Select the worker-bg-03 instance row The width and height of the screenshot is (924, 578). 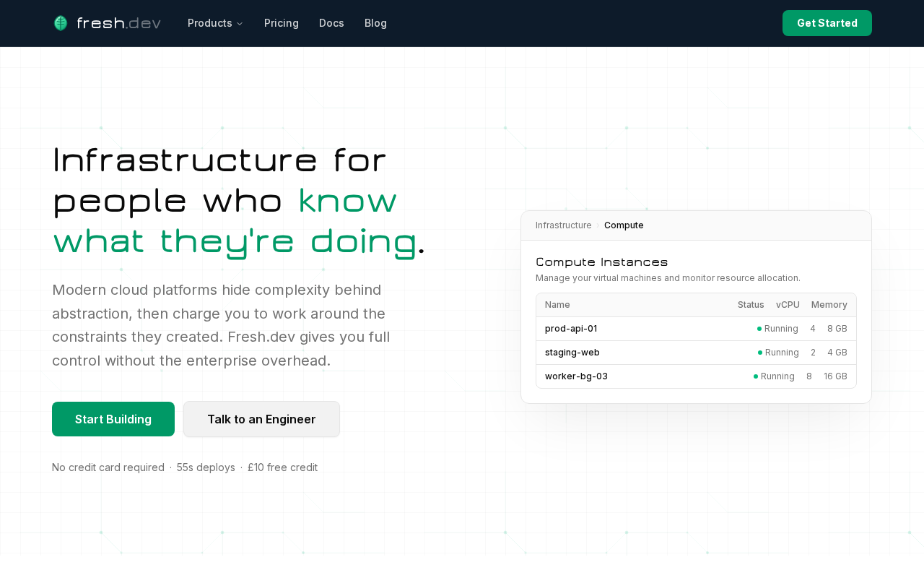[x=696, y=376]
